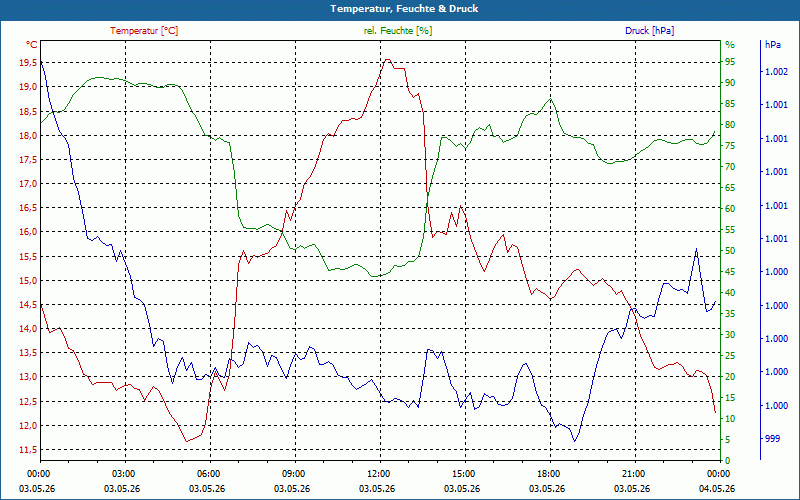
Task: Click temperature axis value 12,0
Action: pyautogui.click(x=28, y=426)
